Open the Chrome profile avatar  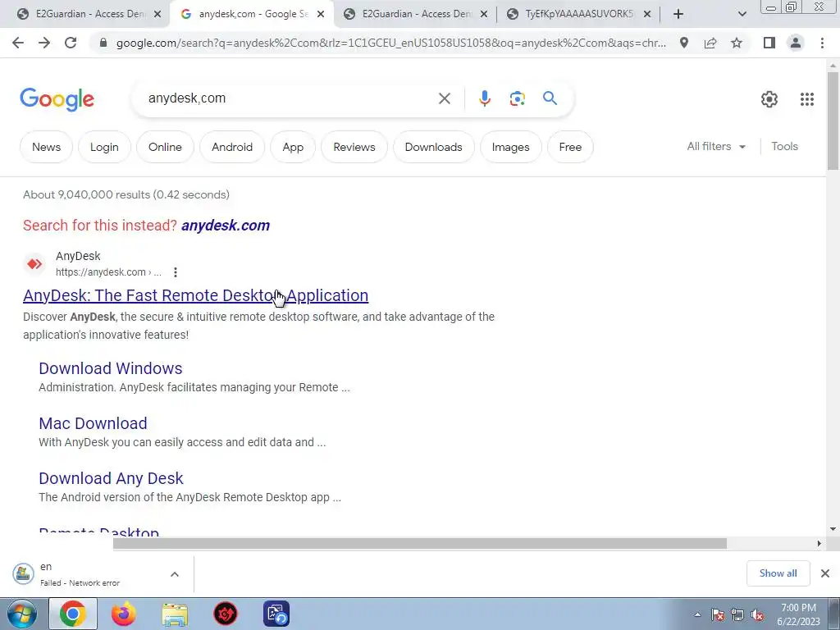point(796,43)
